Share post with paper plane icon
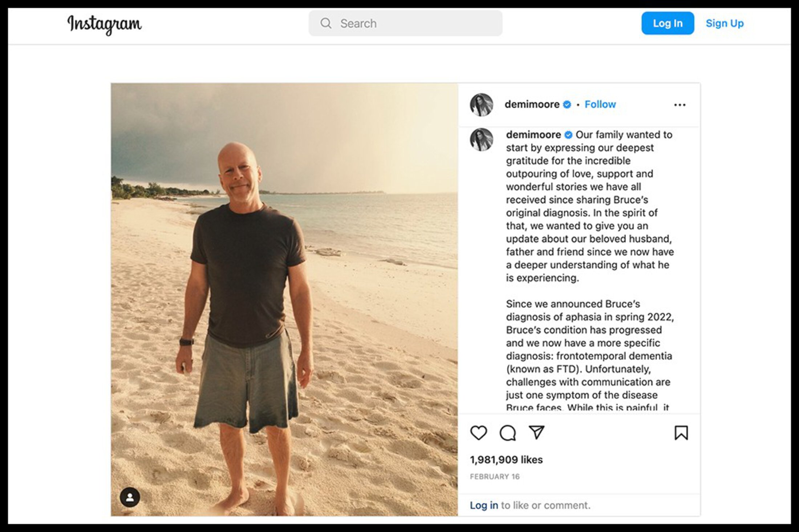The height and width of the screenshot is (532, 799). tap(536, 432)
